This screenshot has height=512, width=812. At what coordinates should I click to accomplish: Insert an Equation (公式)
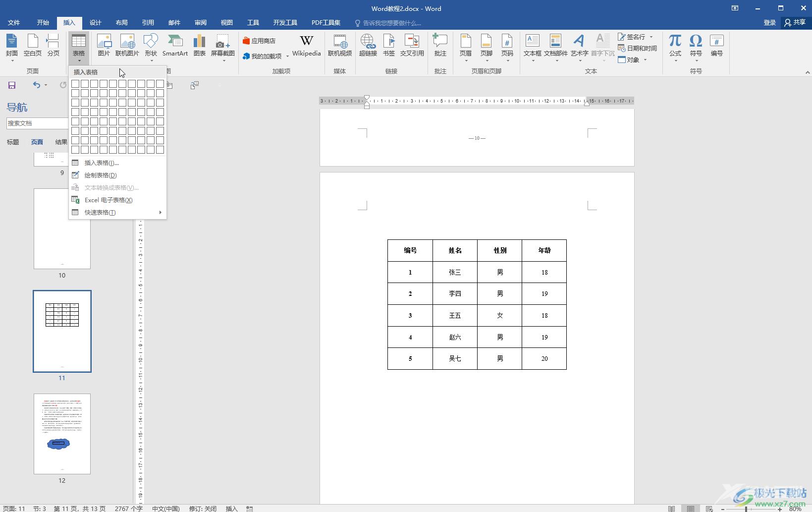[x=675, y=48]
